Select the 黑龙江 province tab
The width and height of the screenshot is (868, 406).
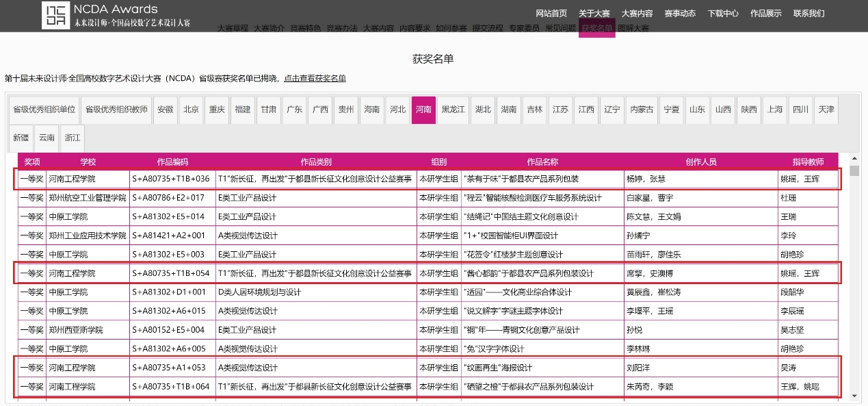coord(453,110)
